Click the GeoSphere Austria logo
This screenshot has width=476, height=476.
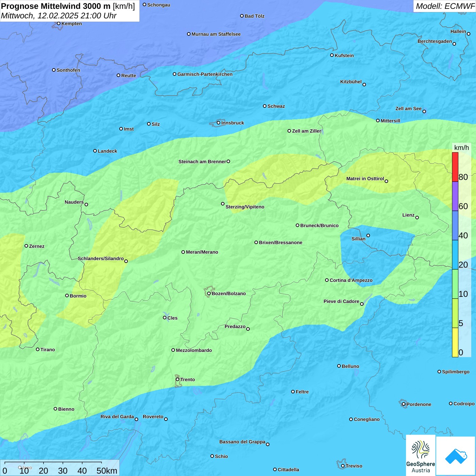(x=421, y=455)
